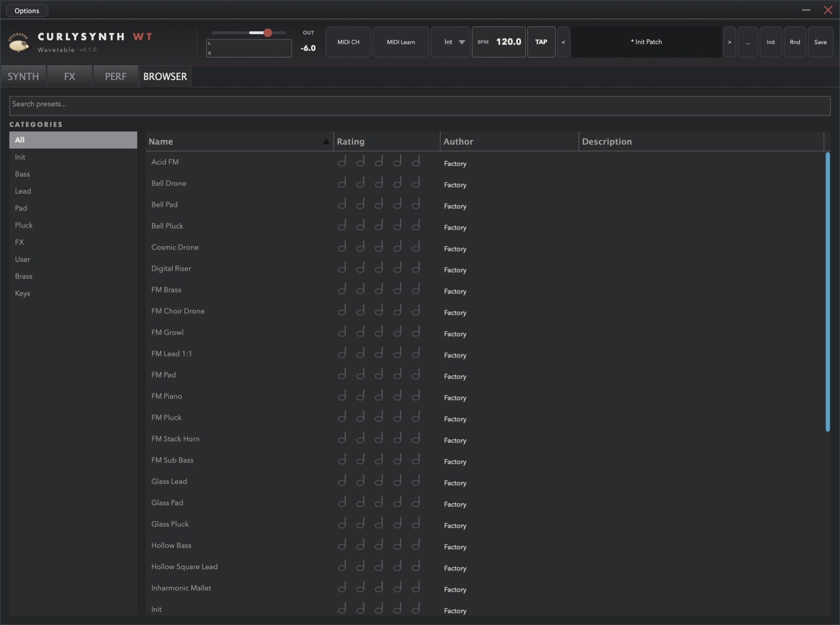Open the Options menu
The width and height of the screenshot is (840, 625).
[x=27, y=10]
